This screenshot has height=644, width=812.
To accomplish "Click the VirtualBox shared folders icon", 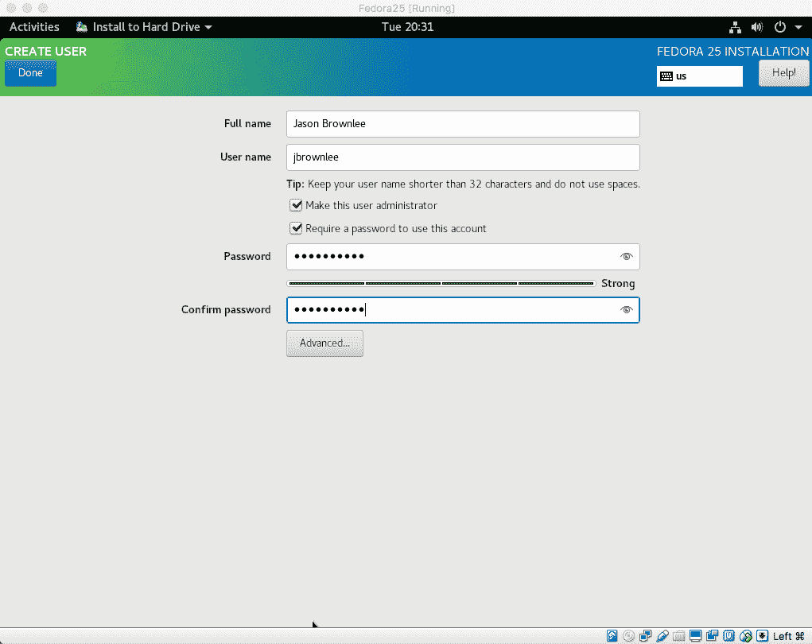I will [x=679, y=636].
